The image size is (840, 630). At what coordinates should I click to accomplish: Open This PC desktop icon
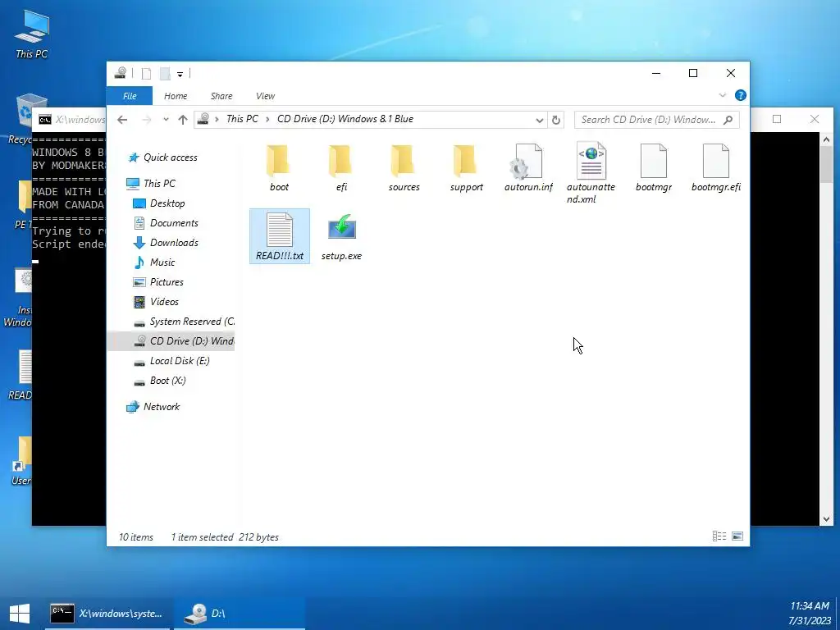(x=32, y=34)
